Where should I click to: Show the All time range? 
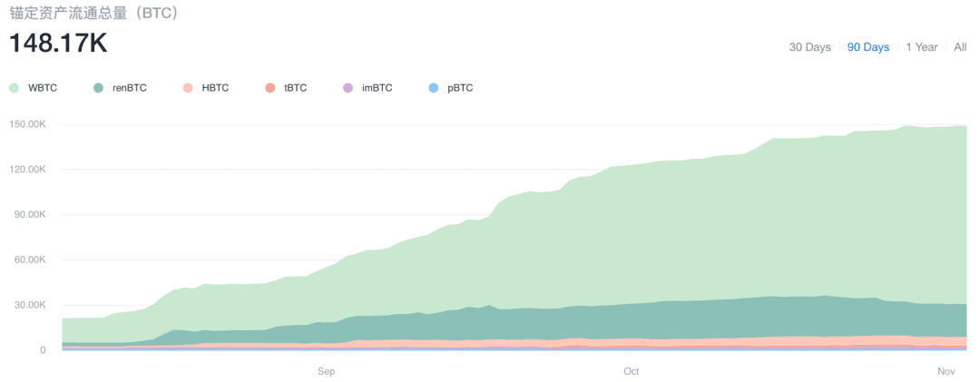pyautogui.click(x=960, y=47)
